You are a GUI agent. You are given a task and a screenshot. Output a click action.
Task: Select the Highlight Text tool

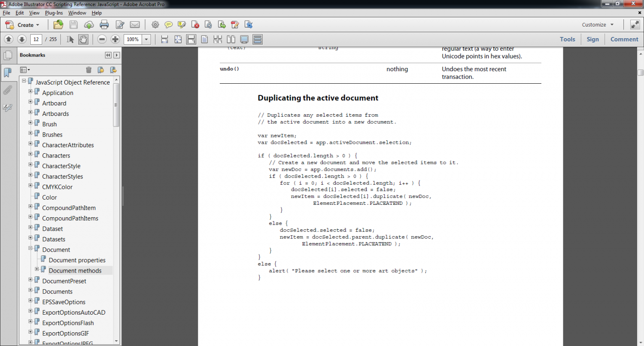click(x=182, y=24)
